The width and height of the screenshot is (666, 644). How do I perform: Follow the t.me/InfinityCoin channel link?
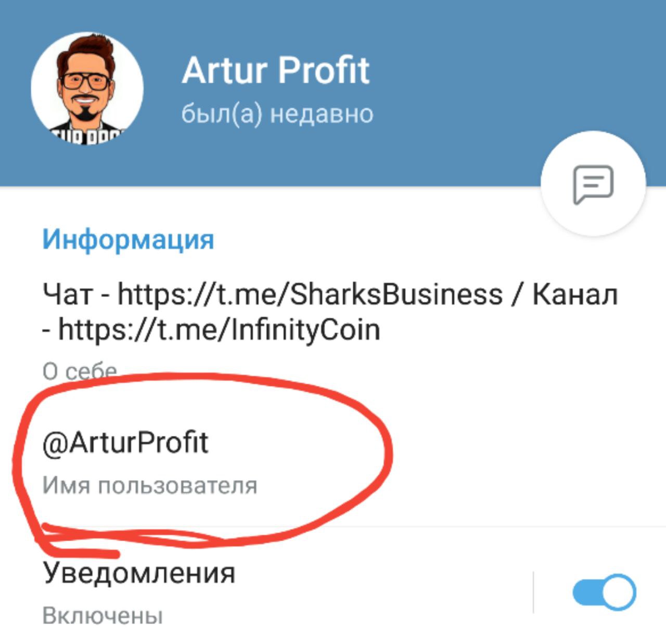pyautogui.click(x=219, y=330)
